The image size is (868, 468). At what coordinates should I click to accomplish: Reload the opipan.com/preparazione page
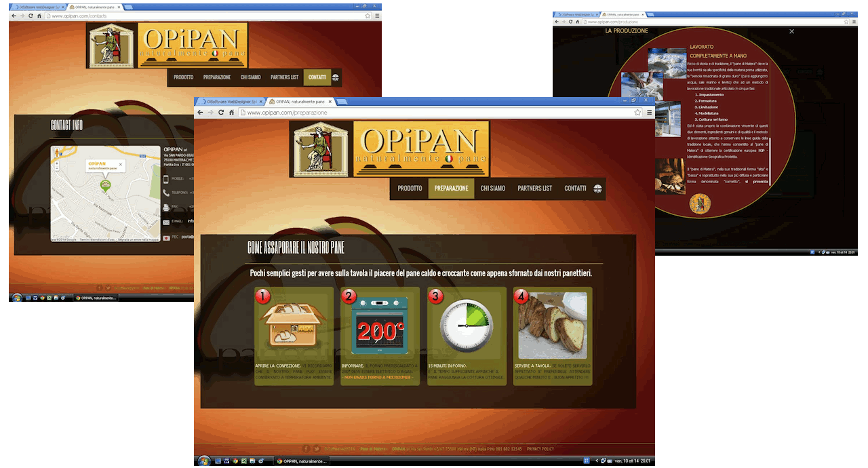221,113
